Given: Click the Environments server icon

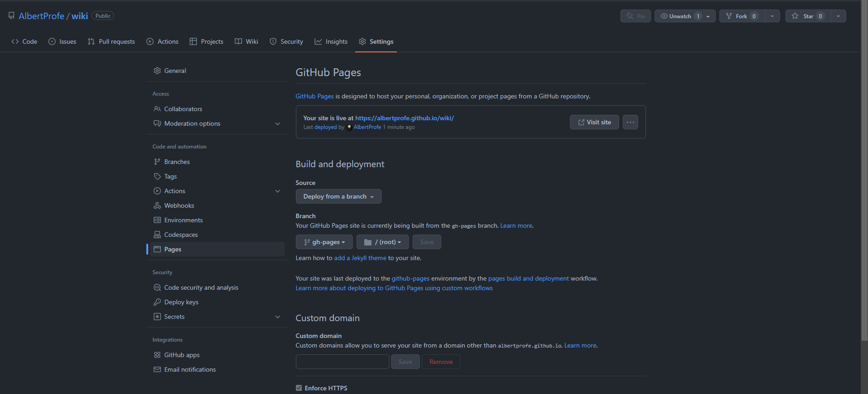Looking at the screenshot, I should tap(157, 220).
